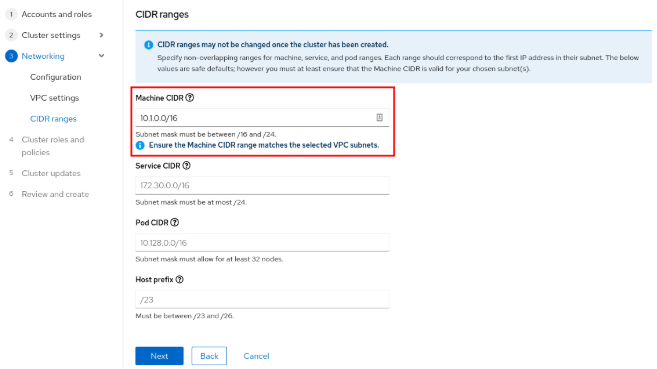The width and height of the screenshot is (657, 369).
Task: Click the Next button
Action: point(159,356)
